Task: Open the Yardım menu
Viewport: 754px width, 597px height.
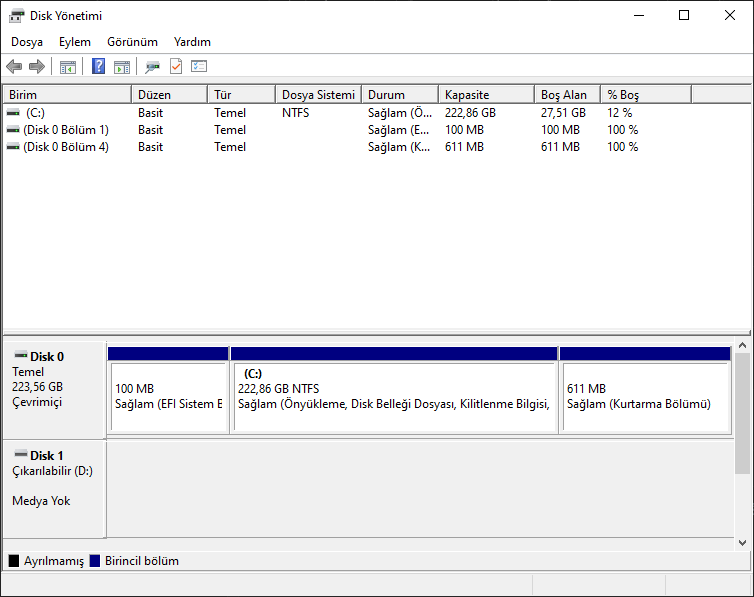Action: click(x=192, y=42)
